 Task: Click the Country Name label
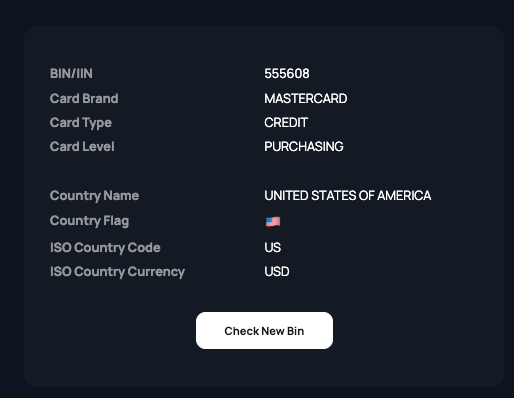pos(94,196)
